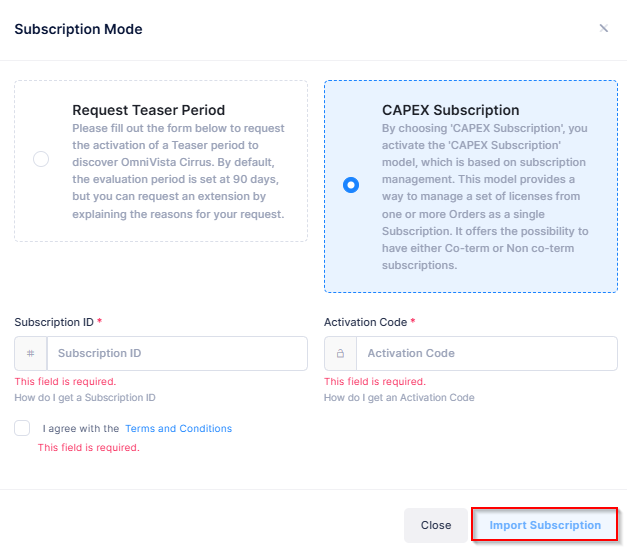Click the 'I agree with the' label text
Screen dimensions: 627x555
click(81, 429)
